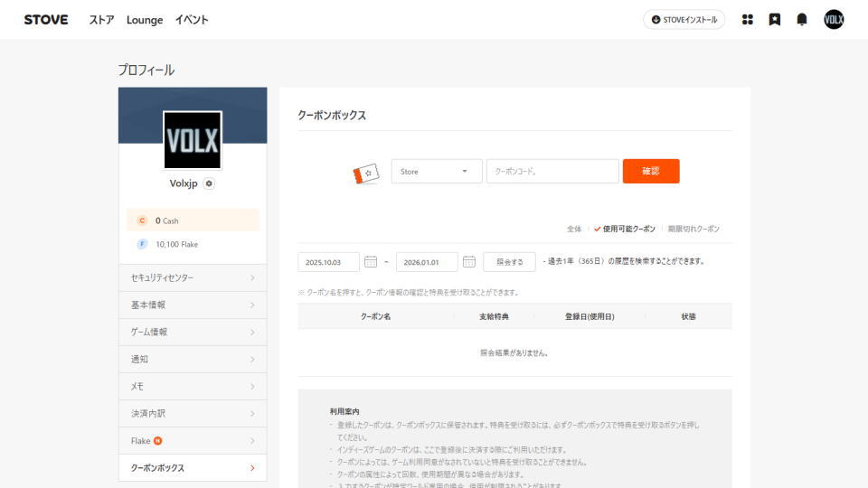Click the STOVE logo in header
Viewport: 868px width, 488px height.
(46, 19)
